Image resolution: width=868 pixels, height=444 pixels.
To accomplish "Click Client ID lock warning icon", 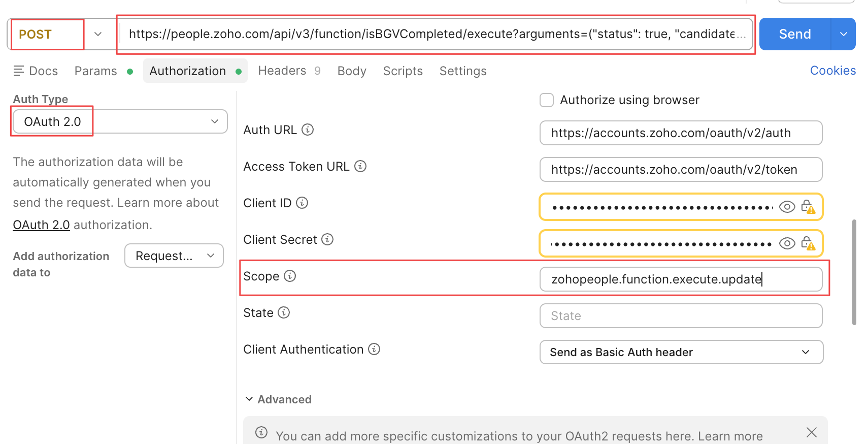I will [808, 207].
